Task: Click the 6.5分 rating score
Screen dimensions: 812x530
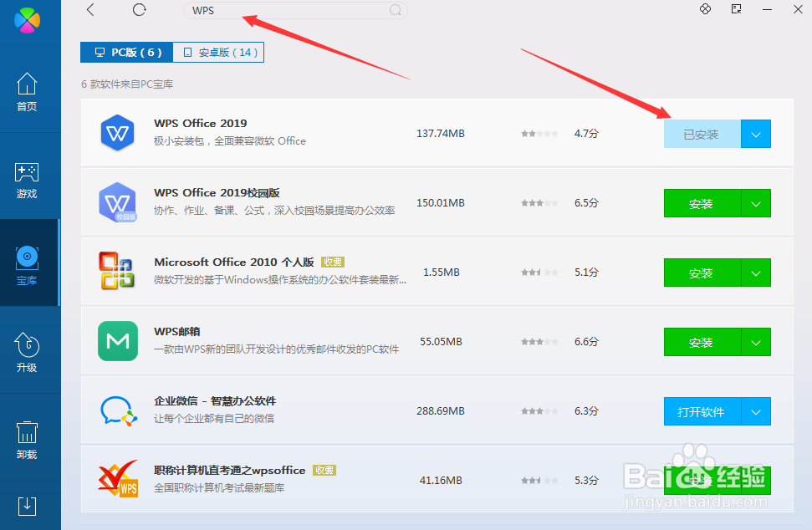Action: (x=586, y=203)
